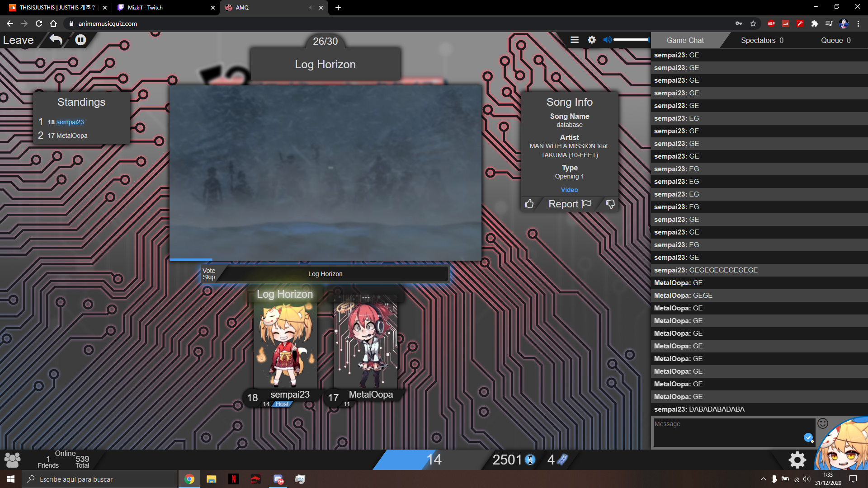
Task: Click the return-to-lobby arrow icon
Action: [x=56, y=40]
